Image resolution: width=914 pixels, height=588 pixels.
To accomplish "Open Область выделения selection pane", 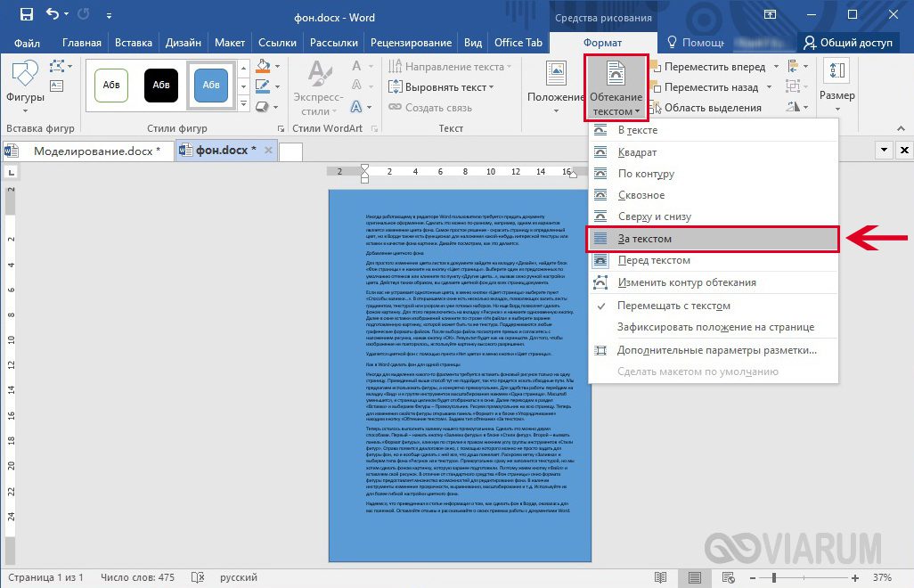I will coord(706,107).
